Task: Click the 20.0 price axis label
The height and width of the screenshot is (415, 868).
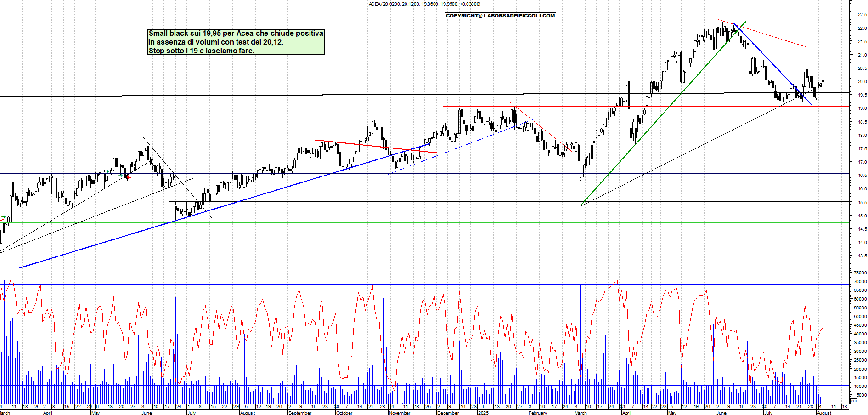Action: point(862,82)
